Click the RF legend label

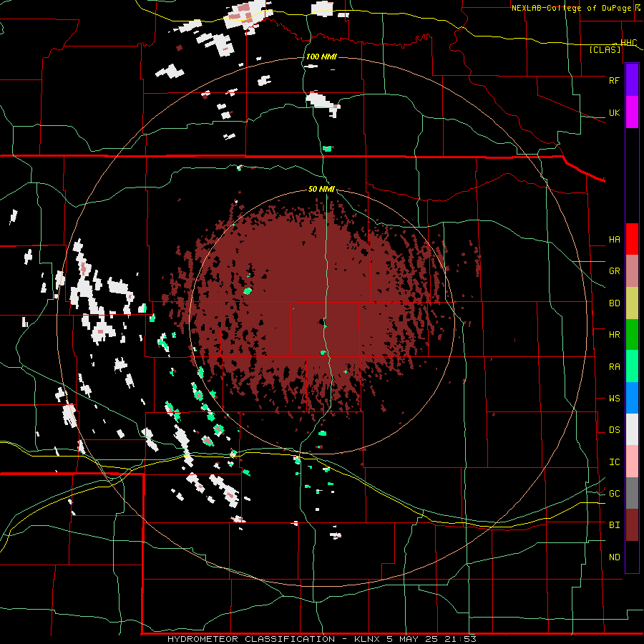[614, 80]
